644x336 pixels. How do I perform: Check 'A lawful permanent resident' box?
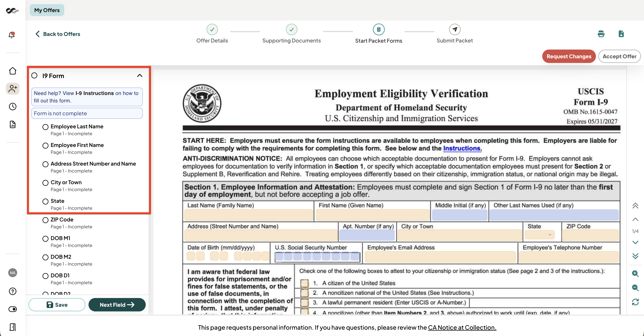304,303
